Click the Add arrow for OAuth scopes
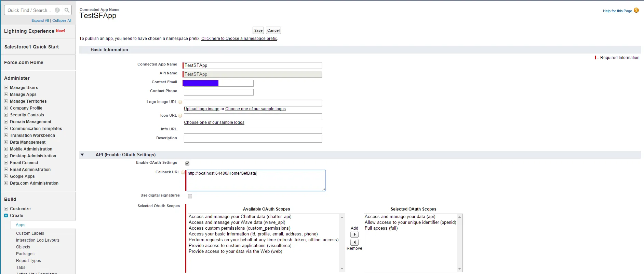The height and width of the screenshot is (274, 644). (x=354, y=234)
